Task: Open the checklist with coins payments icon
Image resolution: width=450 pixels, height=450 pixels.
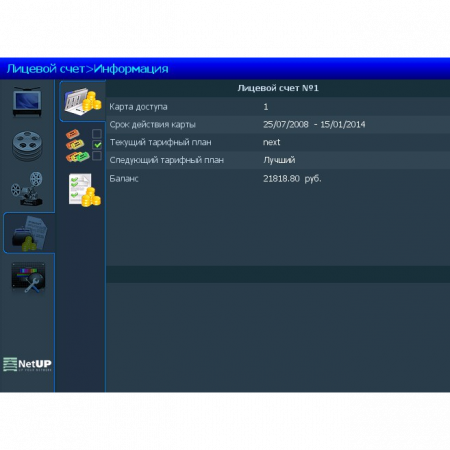Action: 84,190
